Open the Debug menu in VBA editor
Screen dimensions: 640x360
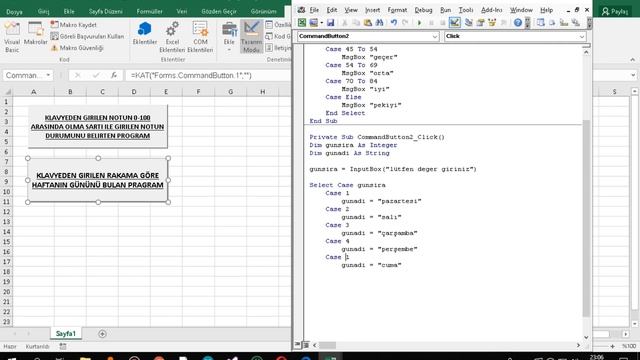[x=423, y=10]
